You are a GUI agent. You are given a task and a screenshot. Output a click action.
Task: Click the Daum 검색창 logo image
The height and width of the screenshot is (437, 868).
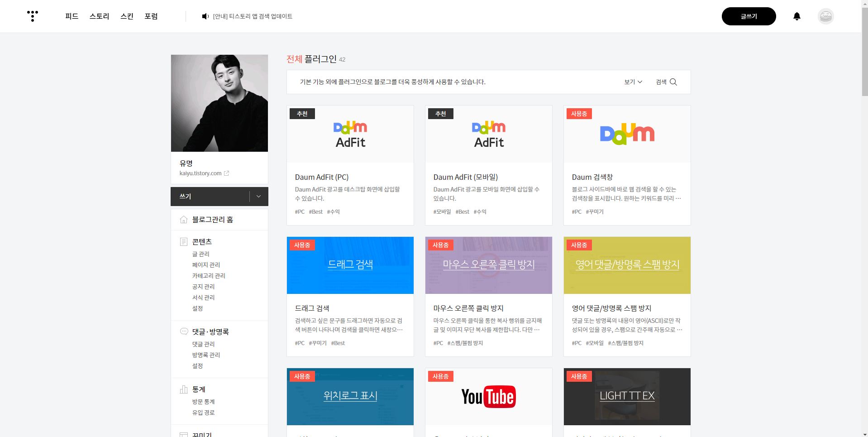(627, 134)
